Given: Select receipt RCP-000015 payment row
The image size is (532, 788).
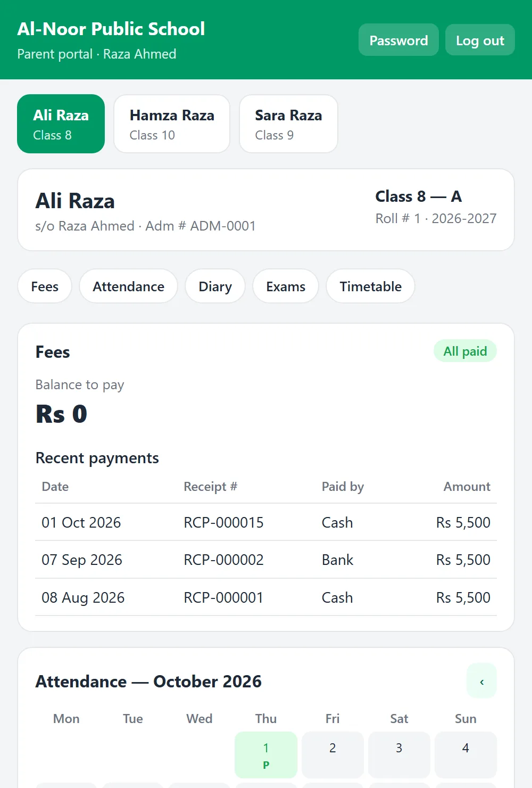Looking at the screenshot, I should point(266,522).
